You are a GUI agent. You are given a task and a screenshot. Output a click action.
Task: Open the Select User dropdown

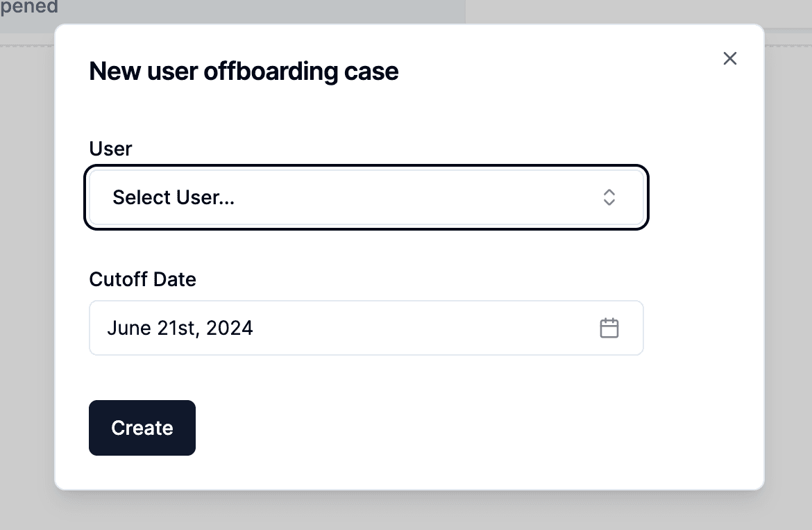(x=366, y=198)
